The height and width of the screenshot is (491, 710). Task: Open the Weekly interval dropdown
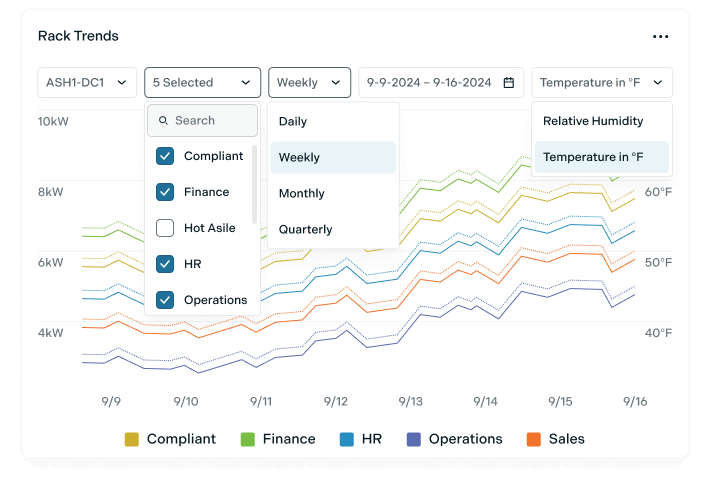tap(309, 83)
